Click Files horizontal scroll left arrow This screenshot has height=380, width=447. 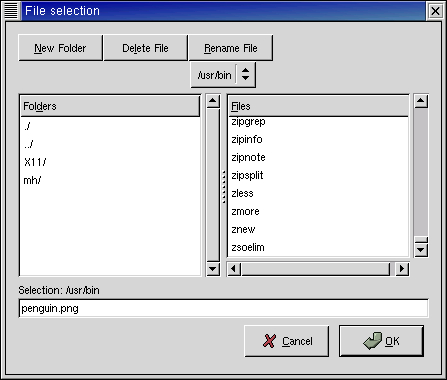234,269
